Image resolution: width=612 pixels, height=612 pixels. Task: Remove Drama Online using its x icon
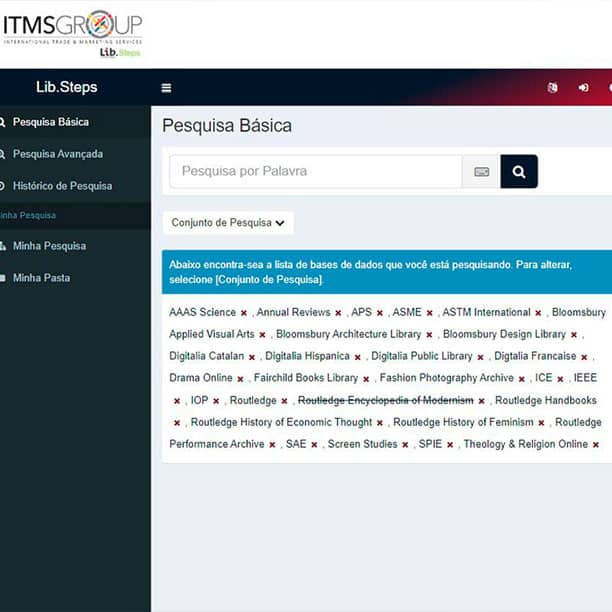point(240,379)
